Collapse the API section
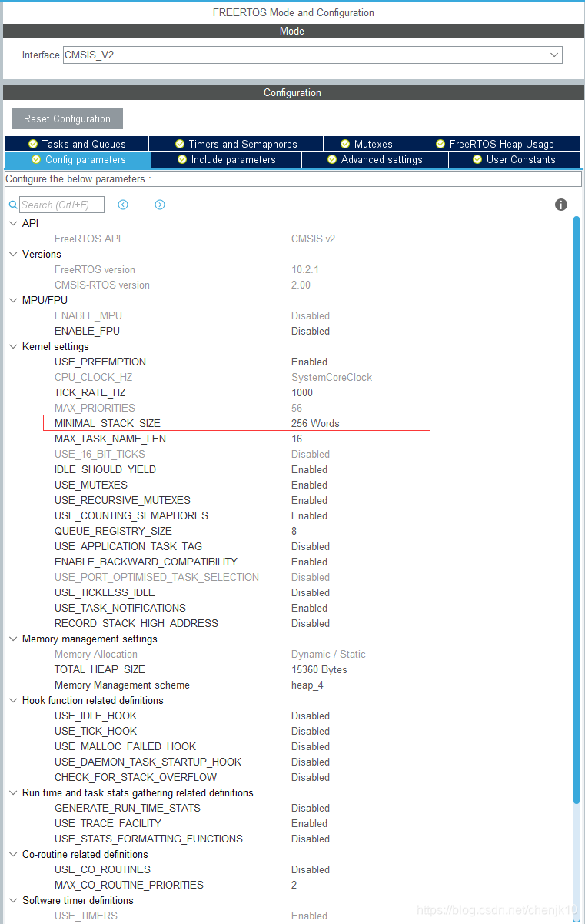Viewport: 585px width, 924px height. coord(12,223)
